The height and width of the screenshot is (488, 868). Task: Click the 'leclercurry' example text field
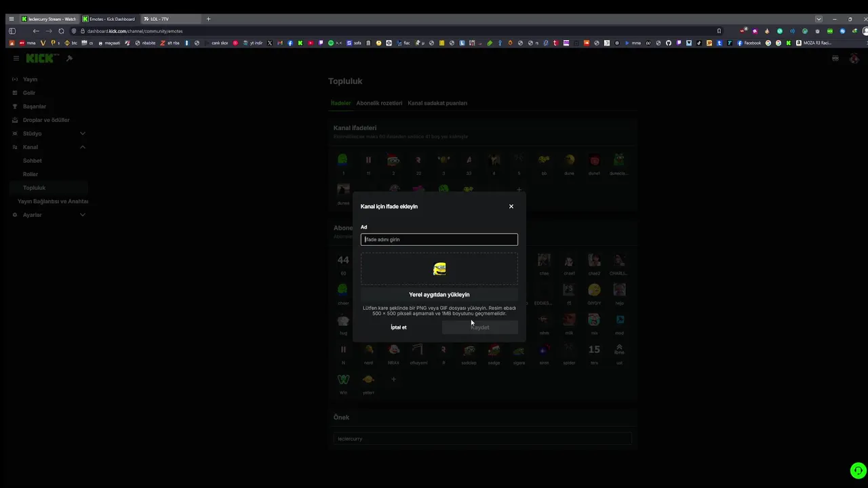click(x=483, y=439)
